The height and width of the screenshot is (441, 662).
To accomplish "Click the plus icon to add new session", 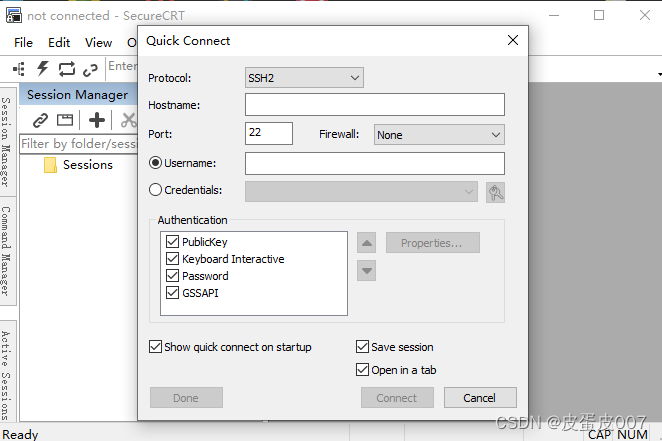I will [x=97, y=120].
